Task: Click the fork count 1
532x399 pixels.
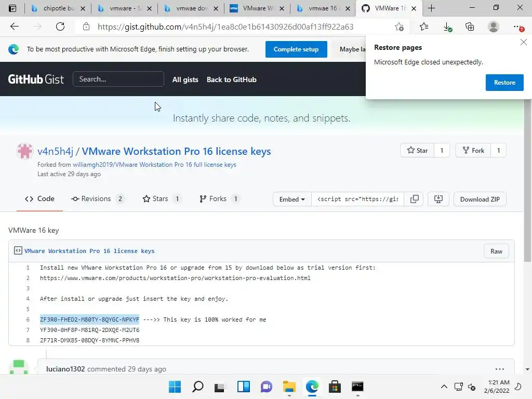Action: click(x=498, y=150)
